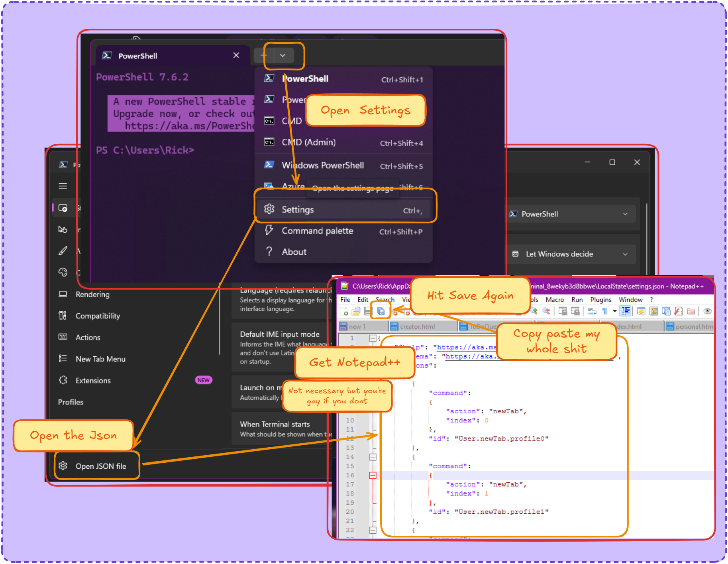Click the schema https://aka link on line 3
This screenshot has width=728, height=564.
tap(471, 357)
